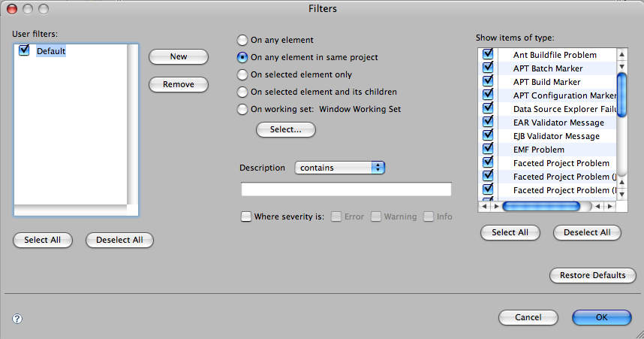Select On working set radio option

tap(242, 109)
